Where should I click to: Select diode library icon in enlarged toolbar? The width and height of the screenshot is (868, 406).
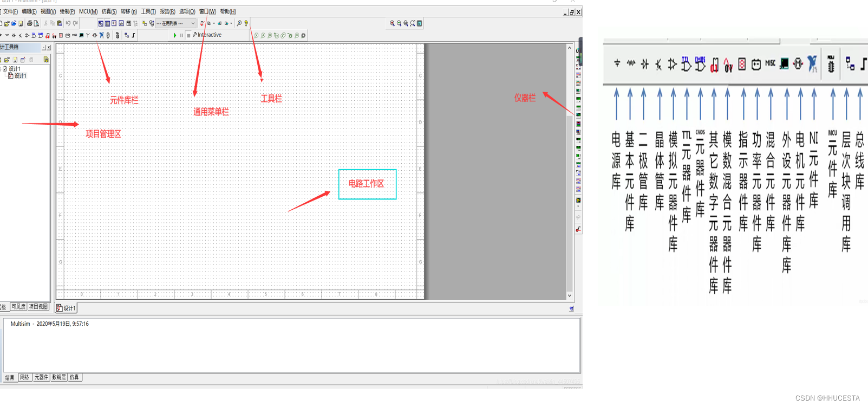[644, 64]
